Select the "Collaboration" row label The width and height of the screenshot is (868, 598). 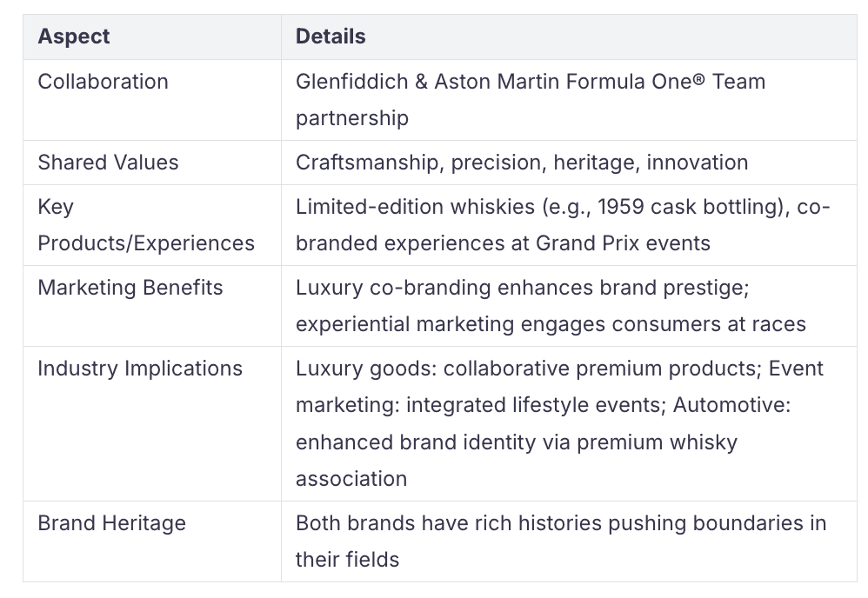pos(103,82)
